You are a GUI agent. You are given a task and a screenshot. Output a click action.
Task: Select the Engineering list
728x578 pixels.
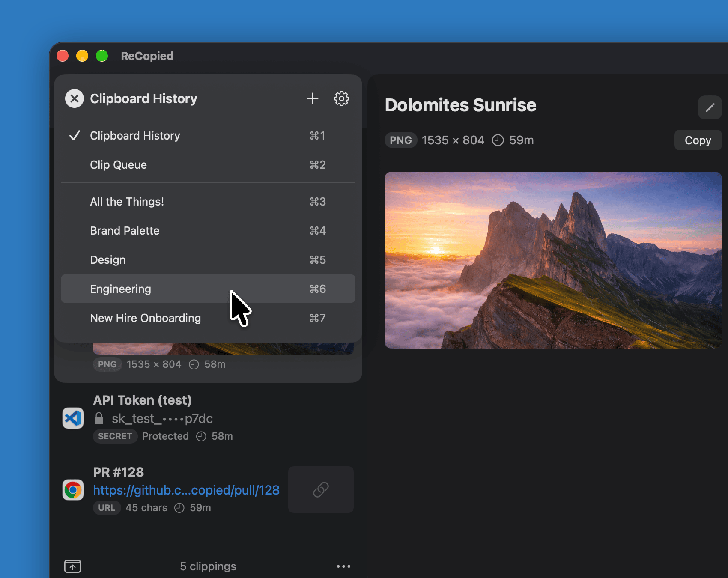coord(208,289)
